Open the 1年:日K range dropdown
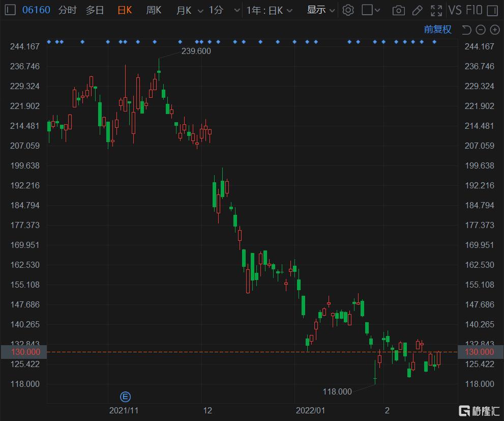The image size is (504, 421). (270, 10)
